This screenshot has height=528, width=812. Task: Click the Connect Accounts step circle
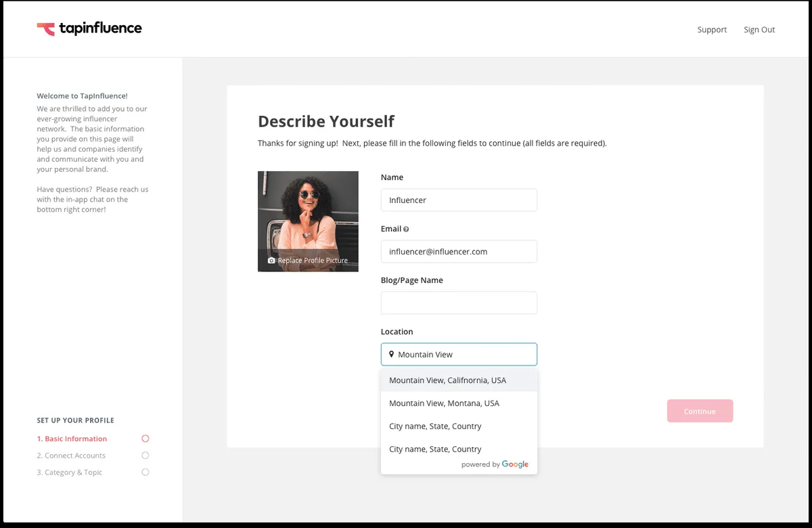tap(145, 456)
